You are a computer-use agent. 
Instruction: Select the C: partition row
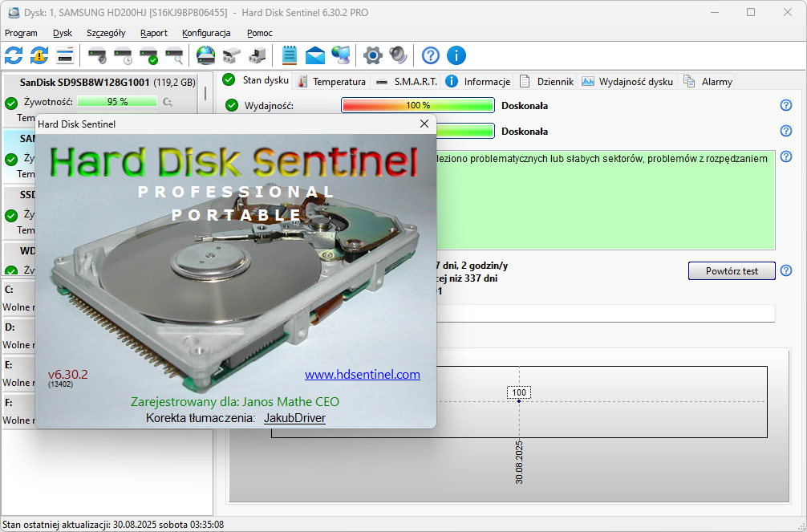[18, 298]
